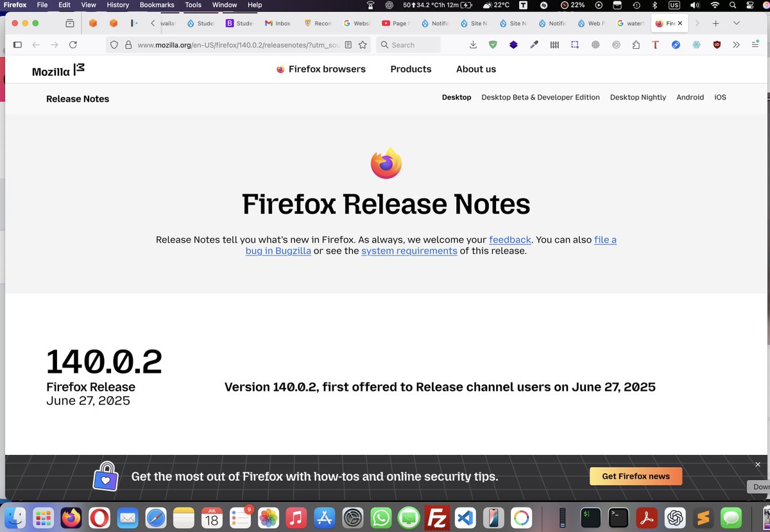
Task: Open Firefox view with the folder-like tab icon
Action: coord(70,23)
